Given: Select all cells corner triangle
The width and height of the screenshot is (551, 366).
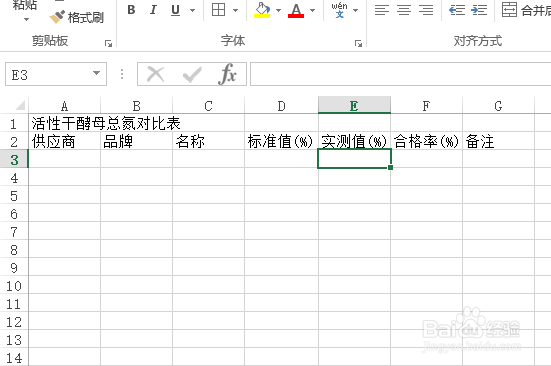Looking at the screenshot, I should [x=19, y=105].
